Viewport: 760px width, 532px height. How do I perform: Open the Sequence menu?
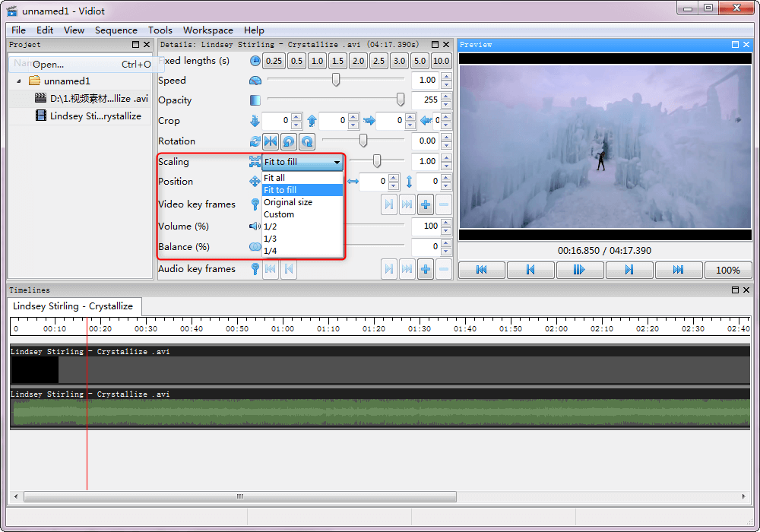[x=116, y=30]
